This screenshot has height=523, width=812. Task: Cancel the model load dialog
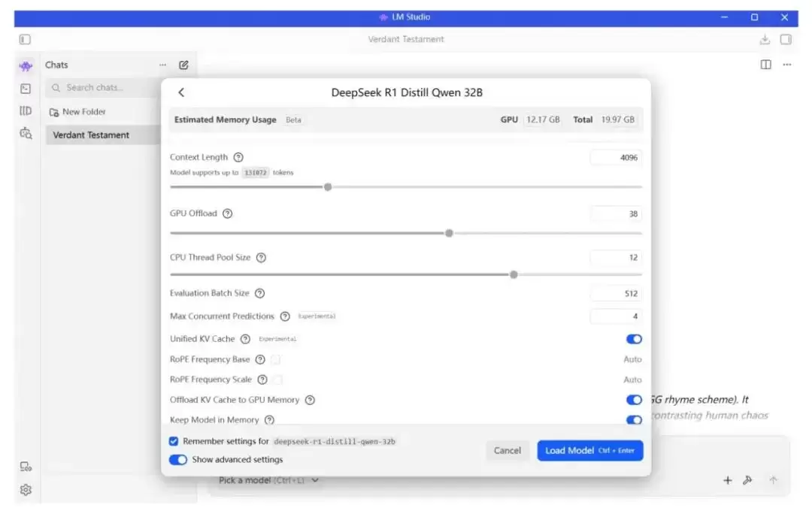[507, 451]
